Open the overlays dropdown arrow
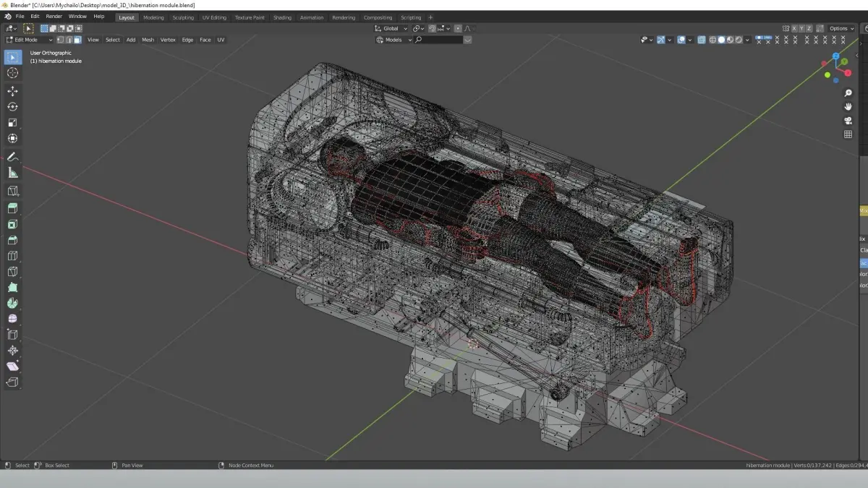This screenshot has width=868, height=488. pos(690,40)
